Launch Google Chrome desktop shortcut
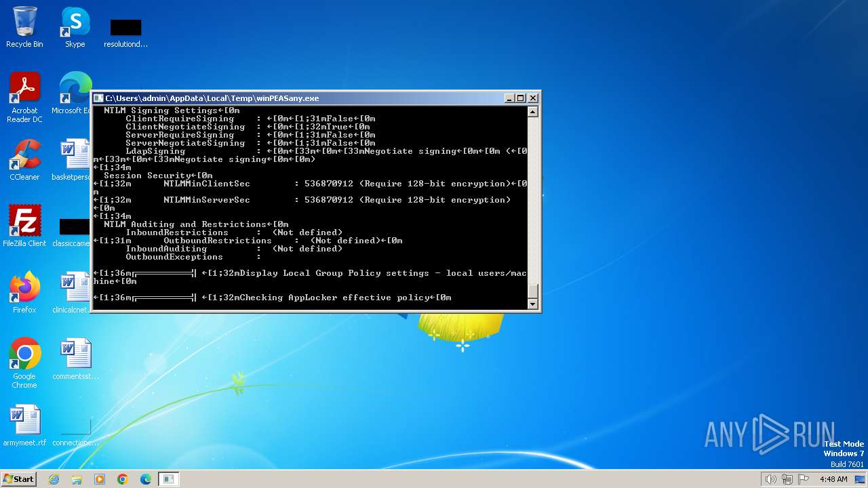The image size is (868, 488). click(x=24, y=363)
